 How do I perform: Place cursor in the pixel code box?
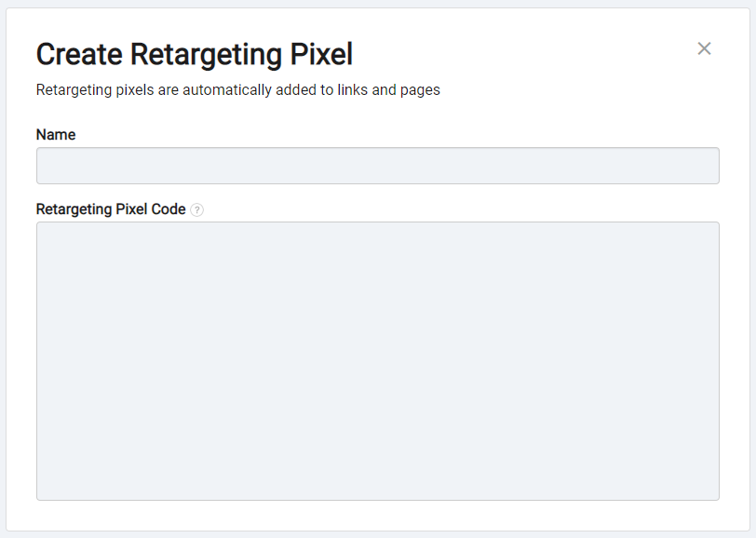378,361
